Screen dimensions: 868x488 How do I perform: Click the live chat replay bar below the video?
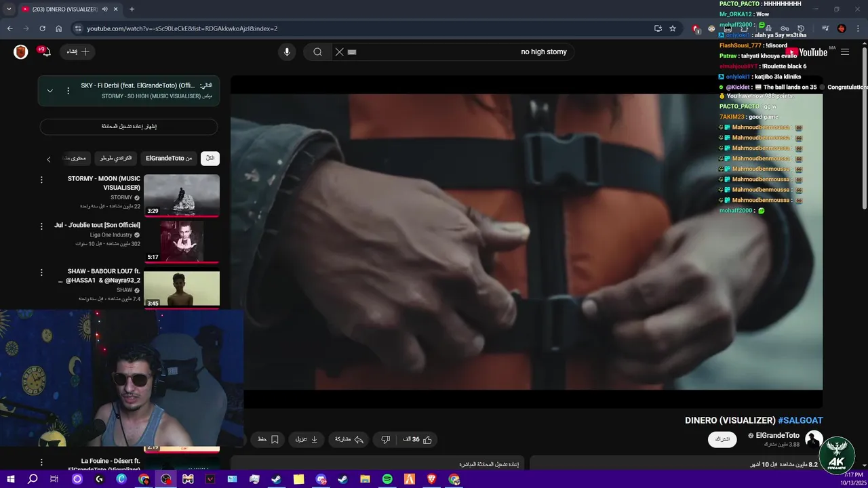(x=376, y=464)
